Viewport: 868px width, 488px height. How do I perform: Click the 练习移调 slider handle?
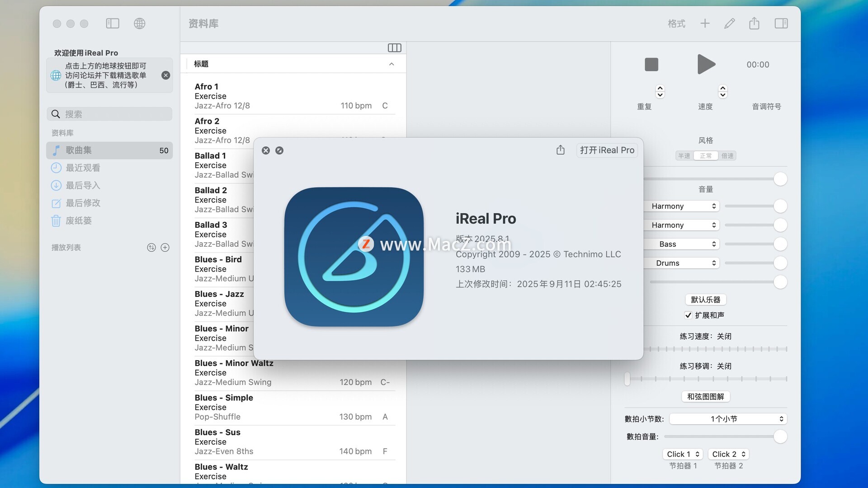627,379
